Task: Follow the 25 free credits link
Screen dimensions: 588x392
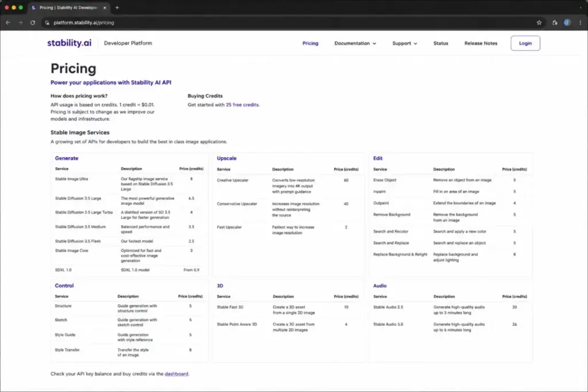Action: (x=242, y=104)
